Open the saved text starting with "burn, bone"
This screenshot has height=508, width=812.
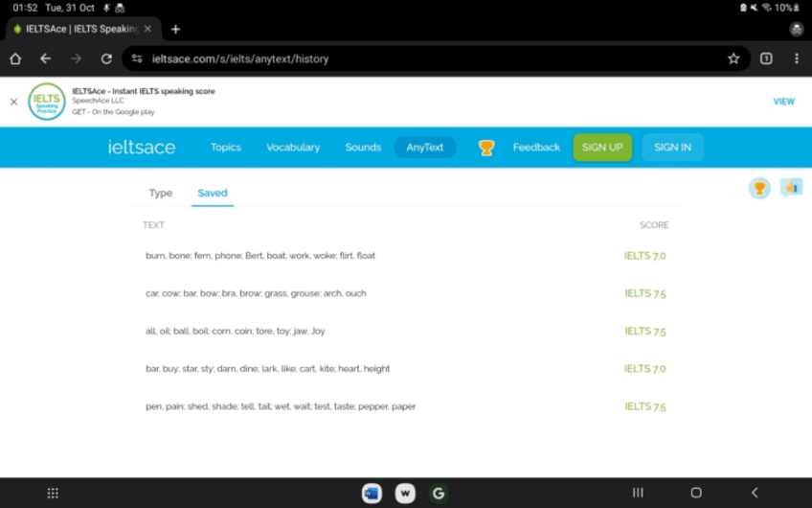(x=260, y=256)
